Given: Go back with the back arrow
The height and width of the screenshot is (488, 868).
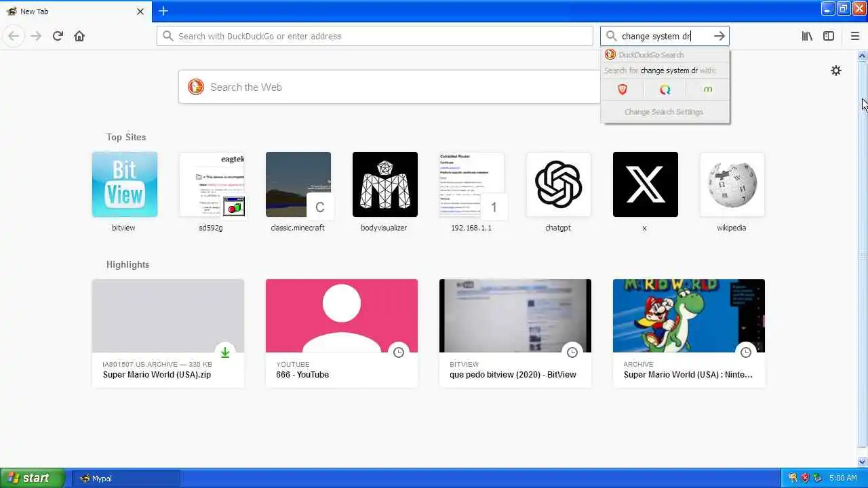Looking at the screenshot, I should [14, 36].
